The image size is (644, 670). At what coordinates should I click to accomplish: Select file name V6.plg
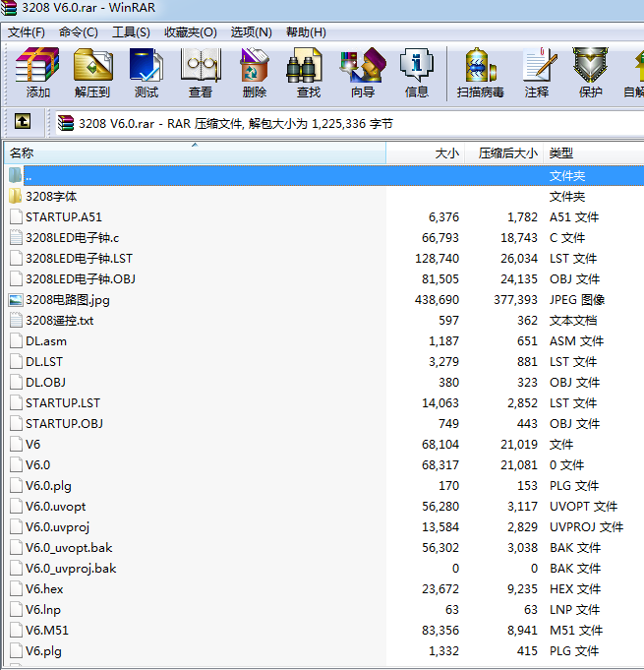coord(43,651)
